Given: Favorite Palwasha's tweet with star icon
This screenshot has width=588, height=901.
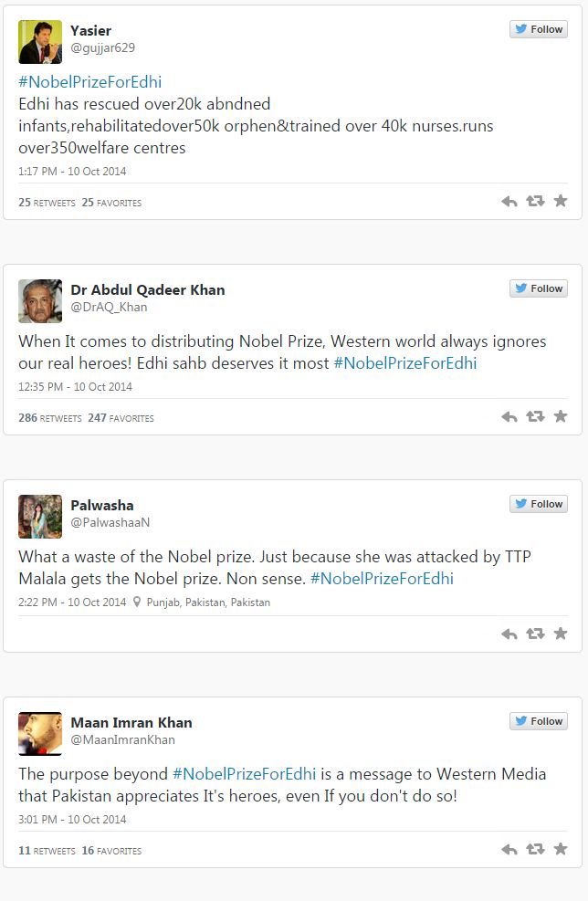Looking at the screenshot, I should pos(561,634).
